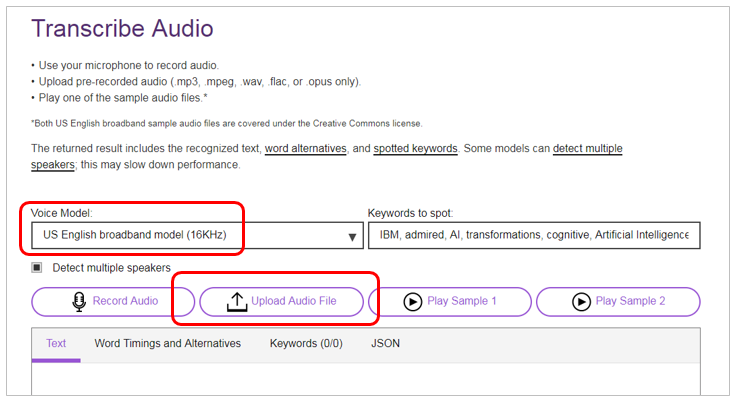
Task: Click the play icon for Sample 1
Action: click(x=413, y=301)
